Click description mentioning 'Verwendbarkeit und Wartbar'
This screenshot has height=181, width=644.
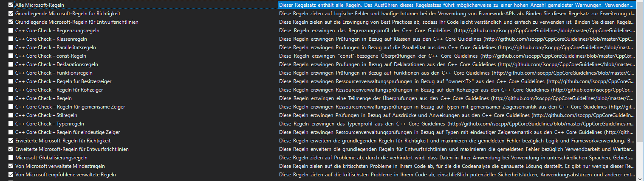click(x=458, y=149)
